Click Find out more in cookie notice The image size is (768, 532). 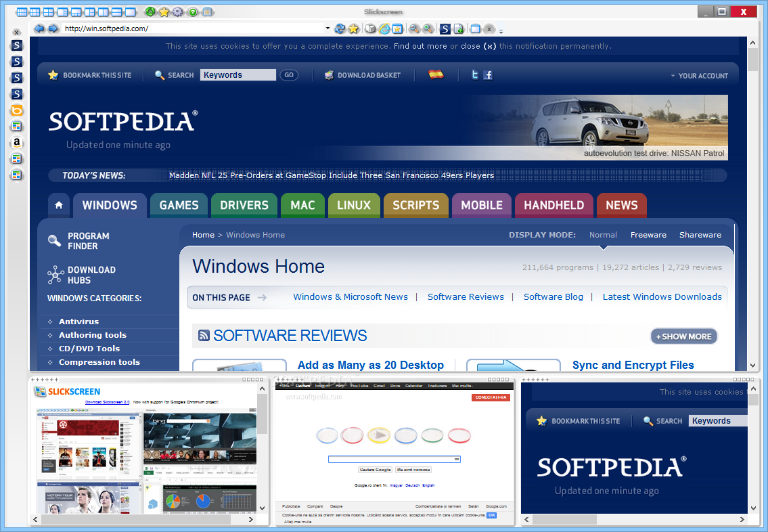[420, 46]
